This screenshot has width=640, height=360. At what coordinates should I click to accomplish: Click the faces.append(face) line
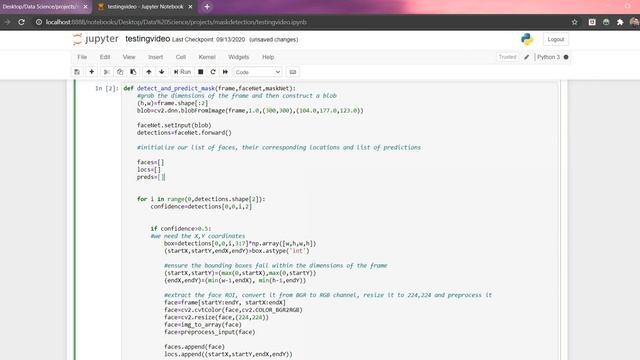tap(194, 347)
